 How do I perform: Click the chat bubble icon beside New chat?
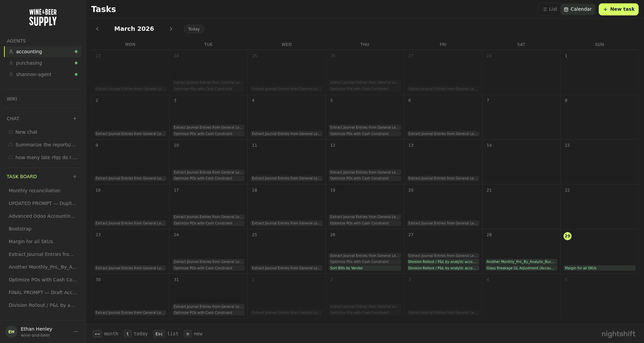(x=11, y=132)
